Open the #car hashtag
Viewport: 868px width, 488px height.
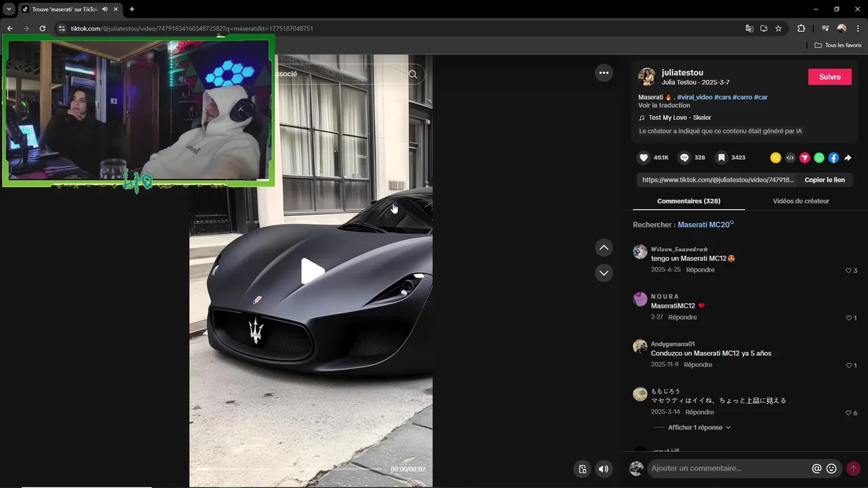pos(761,97)
